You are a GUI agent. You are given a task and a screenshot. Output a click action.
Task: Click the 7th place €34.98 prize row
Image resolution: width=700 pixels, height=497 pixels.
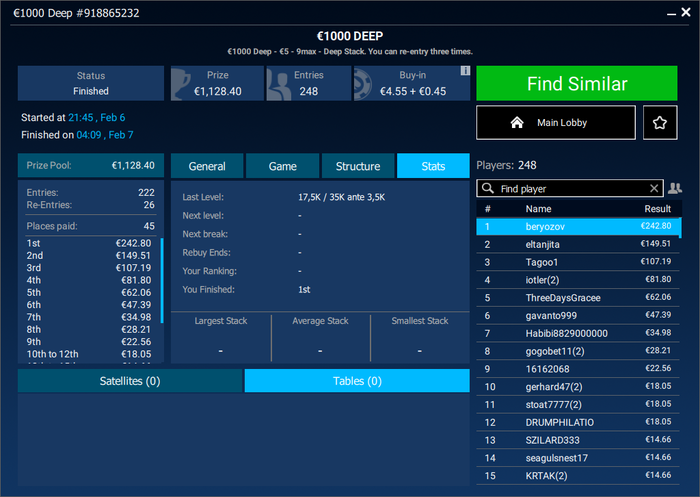tap(89, 317)
